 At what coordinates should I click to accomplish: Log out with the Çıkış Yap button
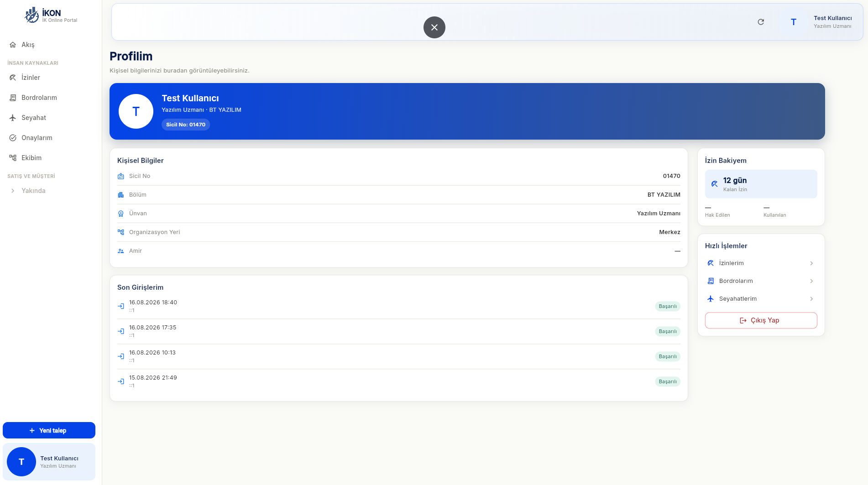[761, 320]
